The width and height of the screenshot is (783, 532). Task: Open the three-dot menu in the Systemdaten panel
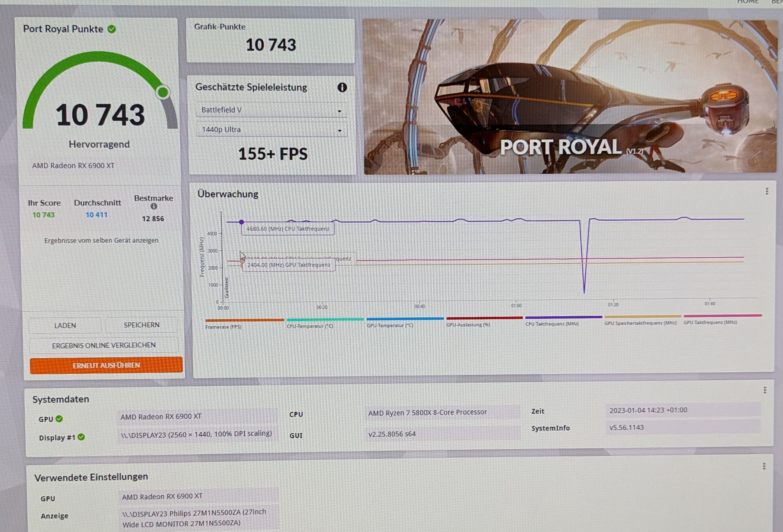click(x=765, y=390)
